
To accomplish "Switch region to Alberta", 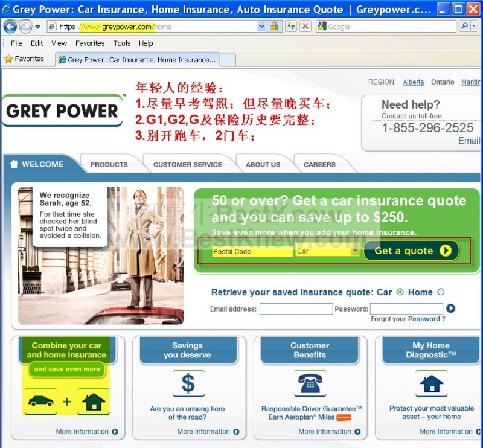I will [x=413, y=82].
